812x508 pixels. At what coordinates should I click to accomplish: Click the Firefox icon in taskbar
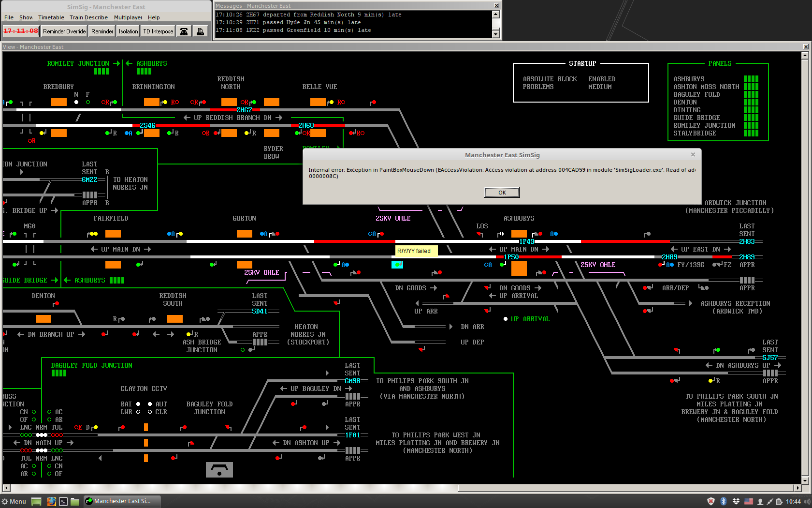click(51, 501)
